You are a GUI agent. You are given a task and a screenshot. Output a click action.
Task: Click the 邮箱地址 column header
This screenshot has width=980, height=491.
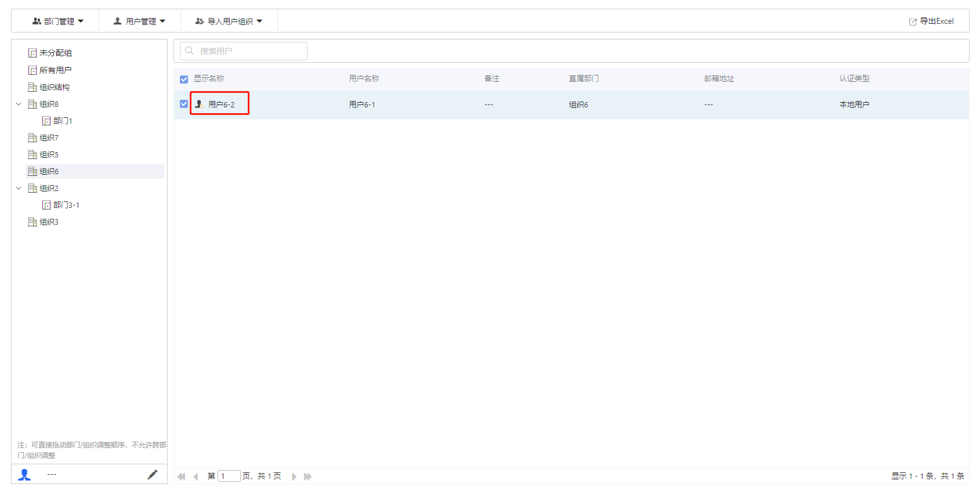click(719, 78)
